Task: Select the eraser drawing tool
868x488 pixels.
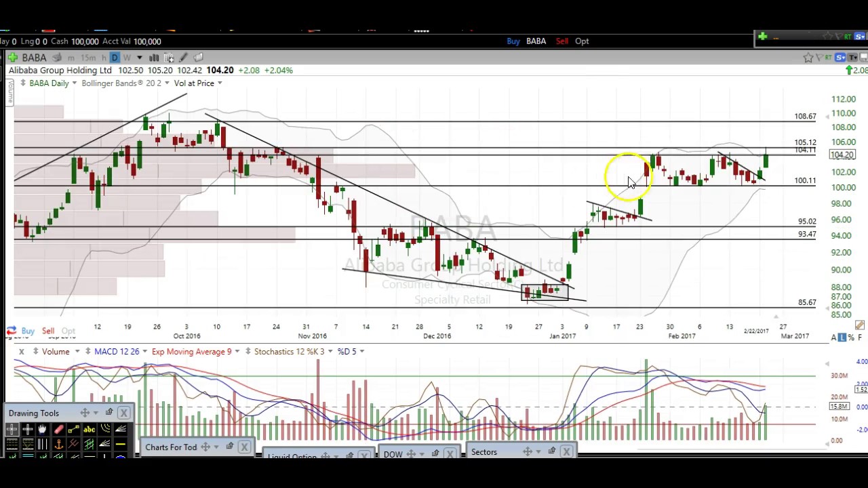Action: pyautogui.click(x=58, y=429)
